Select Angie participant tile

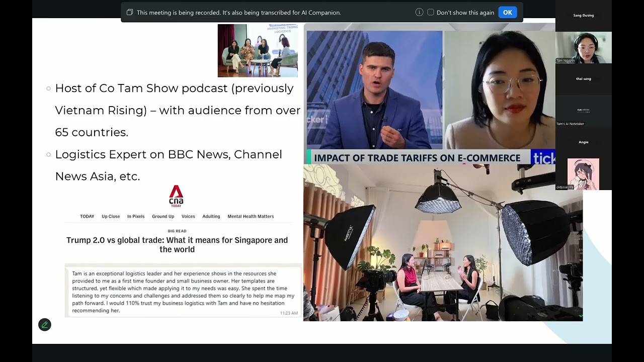click(584, 142)
